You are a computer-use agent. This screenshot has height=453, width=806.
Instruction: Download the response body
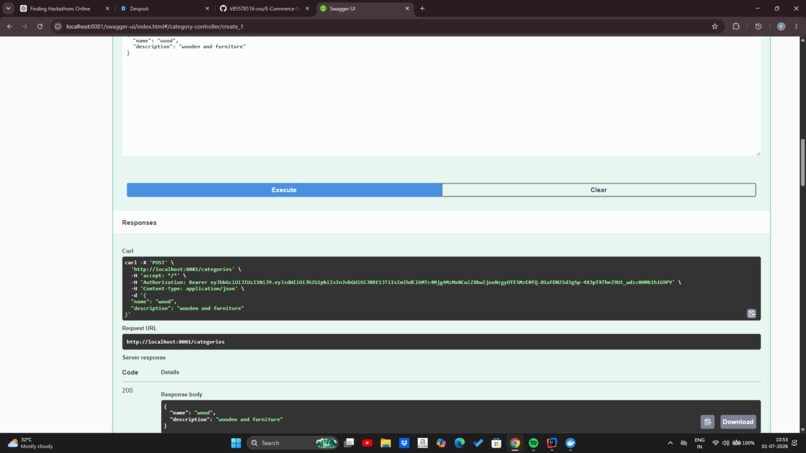[738, 422]
